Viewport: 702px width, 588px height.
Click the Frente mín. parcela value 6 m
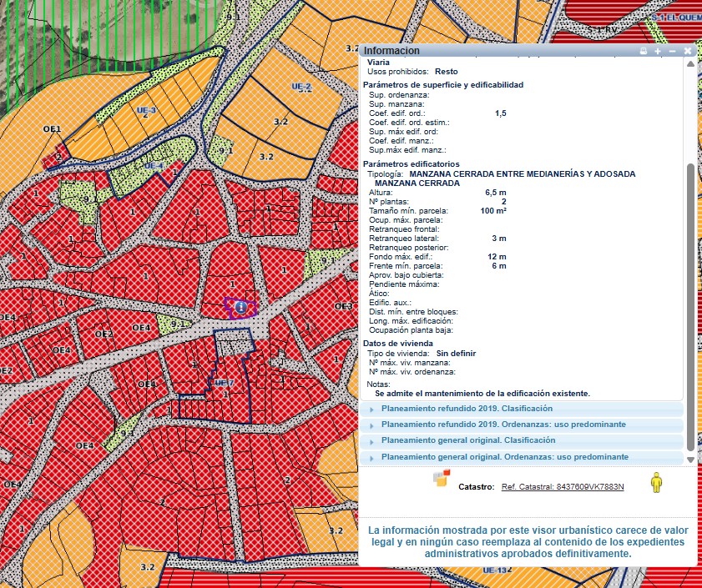pyautogui.click(x=499, y=266)
